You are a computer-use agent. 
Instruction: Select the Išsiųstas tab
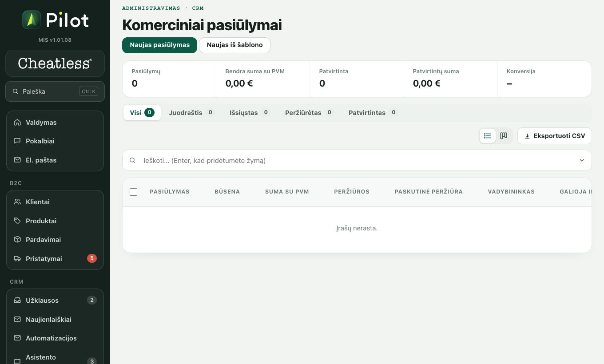coord(249,113)
